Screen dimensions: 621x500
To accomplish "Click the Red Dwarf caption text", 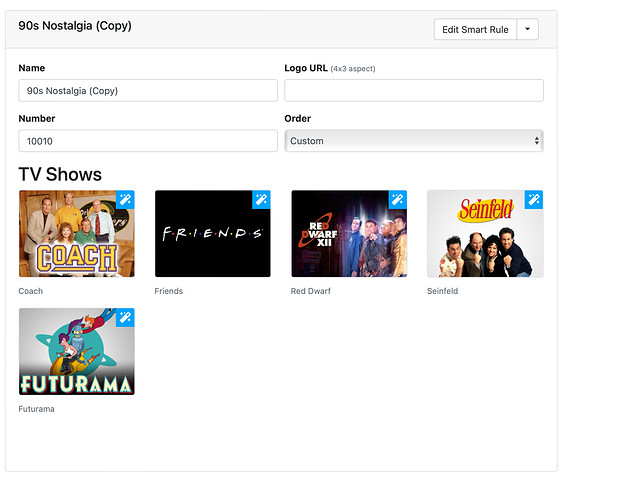I will tap(311, 292).
